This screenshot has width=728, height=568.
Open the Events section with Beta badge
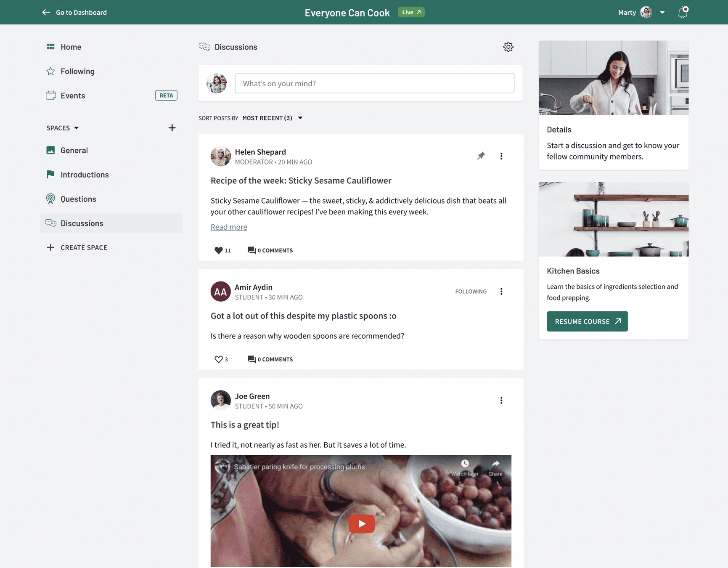point(73,96)
